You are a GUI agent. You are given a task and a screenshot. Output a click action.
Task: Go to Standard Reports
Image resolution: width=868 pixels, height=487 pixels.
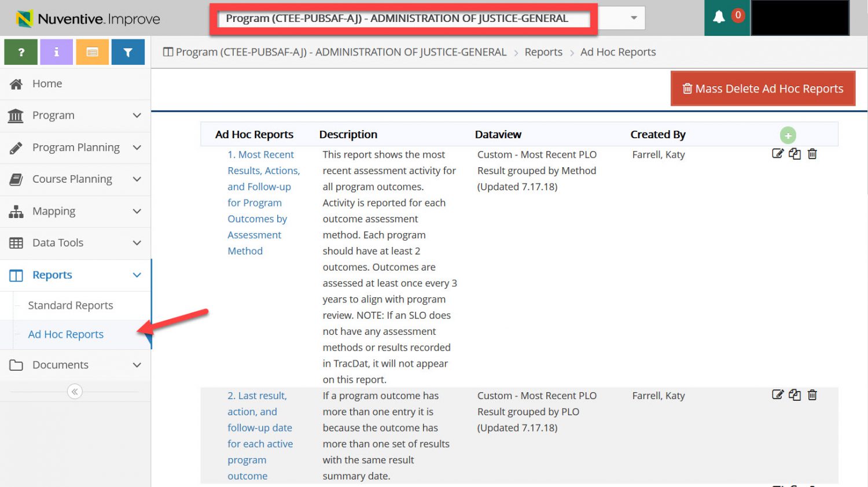[71, 305]
